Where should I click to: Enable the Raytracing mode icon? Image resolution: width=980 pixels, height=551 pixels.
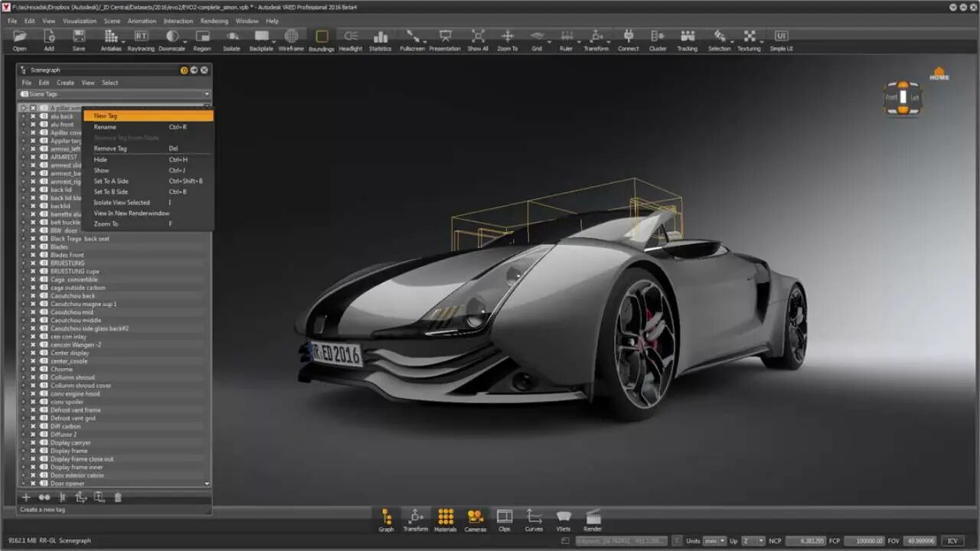coord(141,36)
